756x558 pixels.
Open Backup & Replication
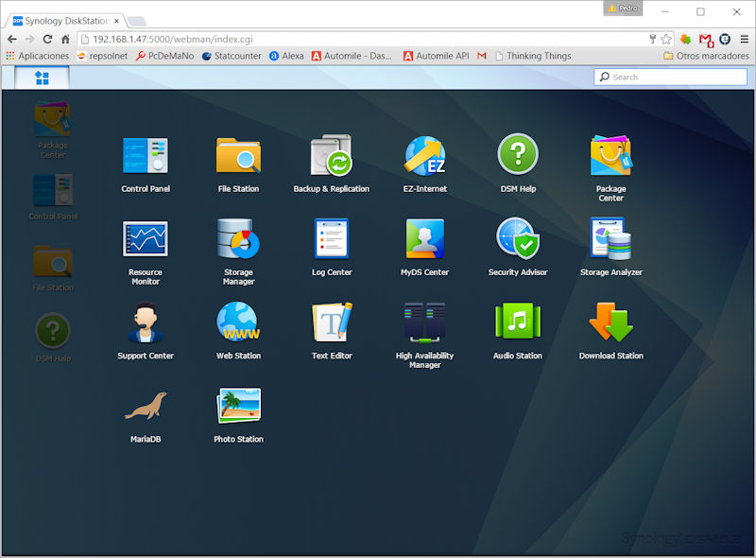[332, 165]
